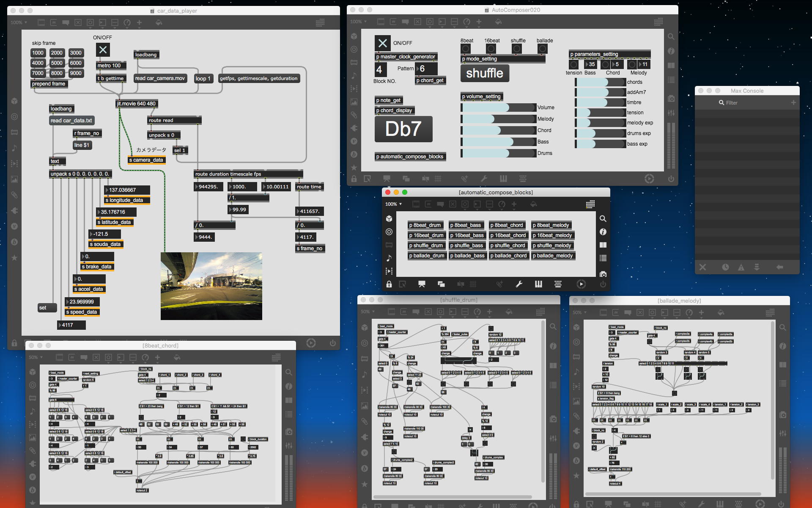
Task: Toggle the AutoComposer ON/OFF switch
Action: (382, 43)
